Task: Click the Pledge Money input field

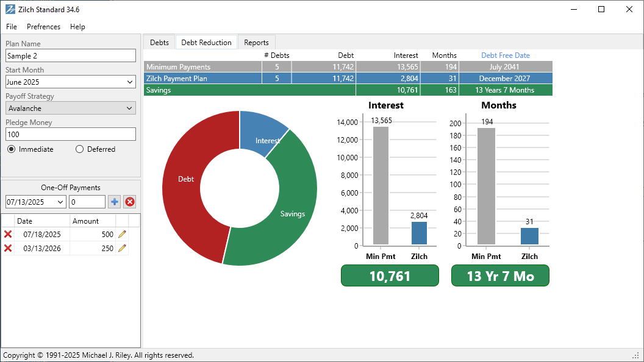Action: [71, 134]
